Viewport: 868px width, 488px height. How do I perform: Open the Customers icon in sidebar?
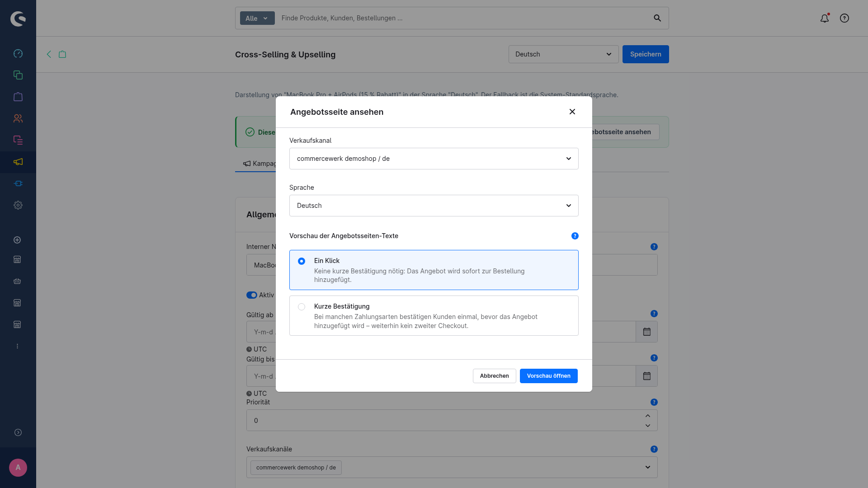click(x=18, y=118)
